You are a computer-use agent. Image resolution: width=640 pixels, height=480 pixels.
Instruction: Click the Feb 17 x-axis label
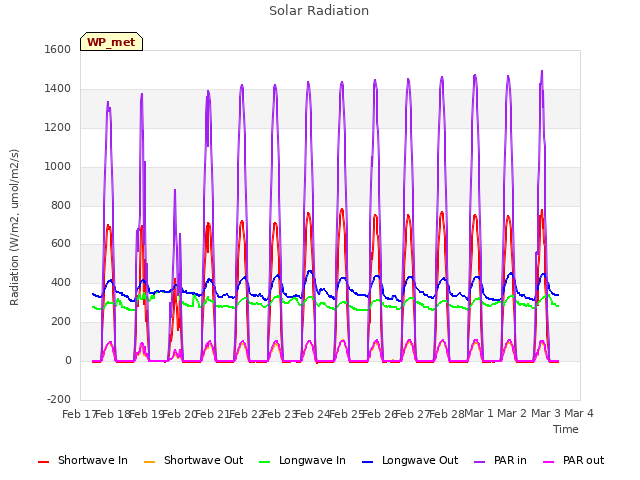pyautogui.click(x=79, y=414)
